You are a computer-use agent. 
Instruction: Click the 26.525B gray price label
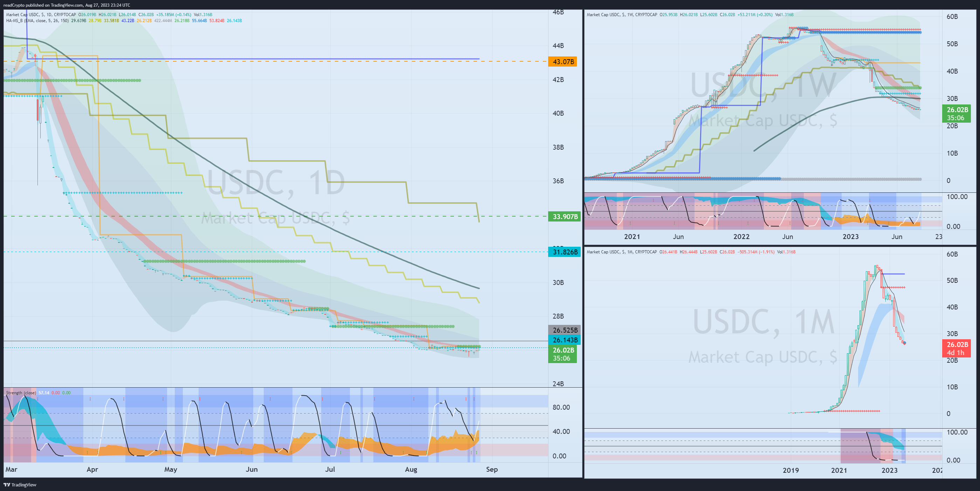pyautogui.click(x=565, y=330)
